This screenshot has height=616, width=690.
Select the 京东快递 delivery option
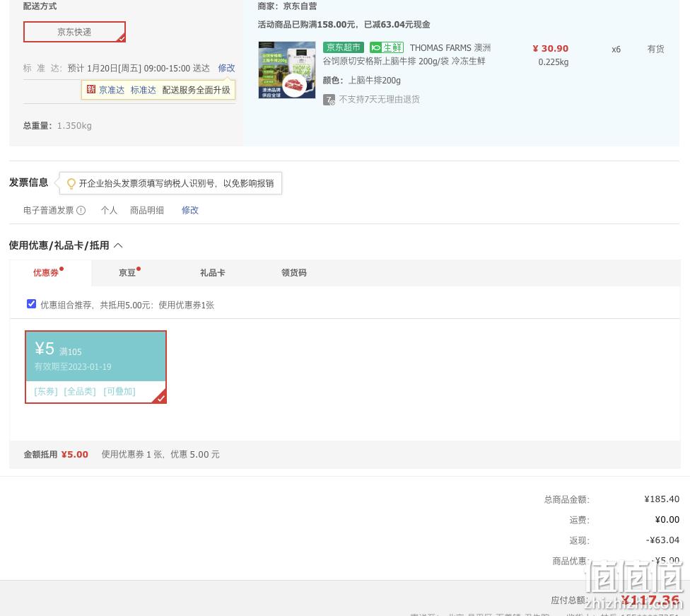(x=74, y=32)
